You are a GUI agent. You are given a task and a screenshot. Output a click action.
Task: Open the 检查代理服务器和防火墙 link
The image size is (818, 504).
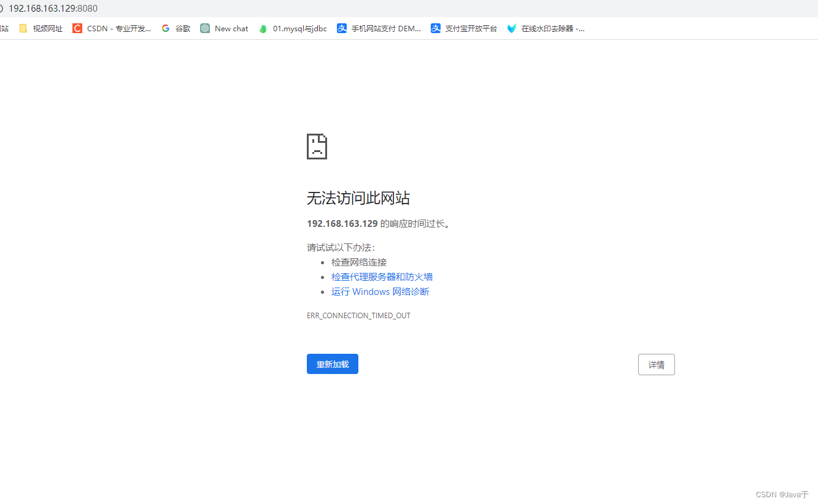pyautogui.click(x=382, y=277)
